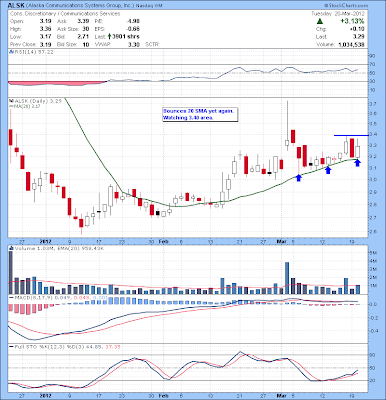Click the Last price value 3.29
This screenshot has height=400, width=386.
359,37
